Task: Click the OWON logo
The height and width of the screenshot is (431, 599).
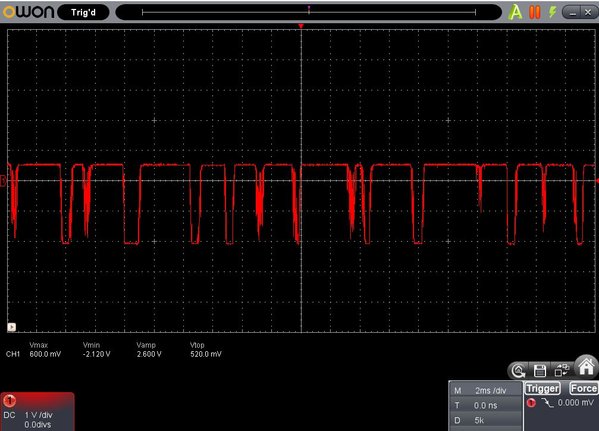Action: (x=29, y=12)
